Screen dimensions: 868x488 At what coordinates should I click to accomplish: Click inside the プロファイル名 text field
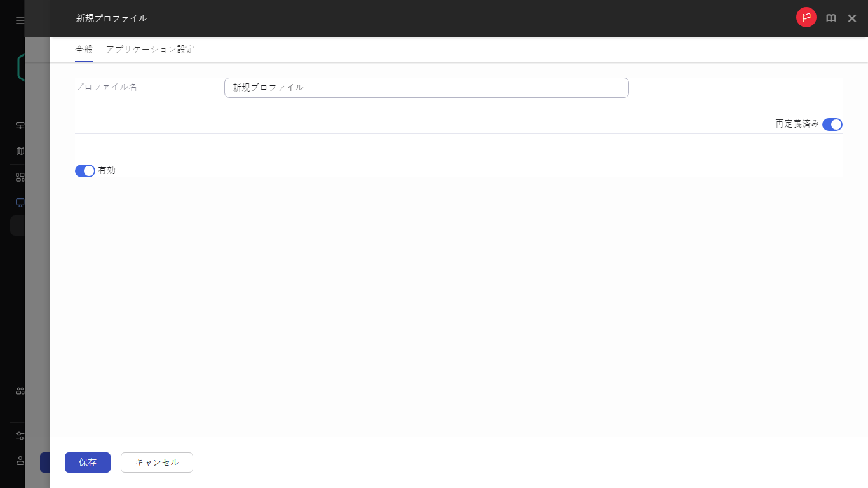click(426, 87)
